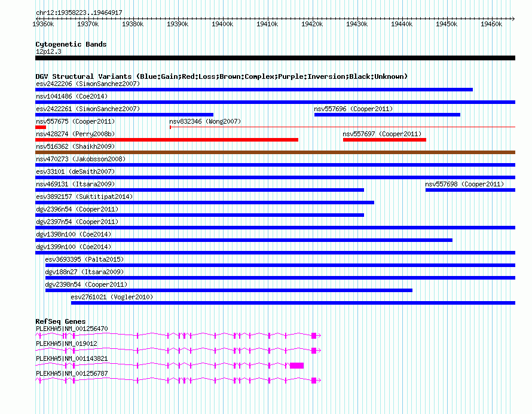Click the nsv469131 (Itsara2009) variant label
Image resolution: width=532 pixels, height=414 pixels.
coord(75,184)
